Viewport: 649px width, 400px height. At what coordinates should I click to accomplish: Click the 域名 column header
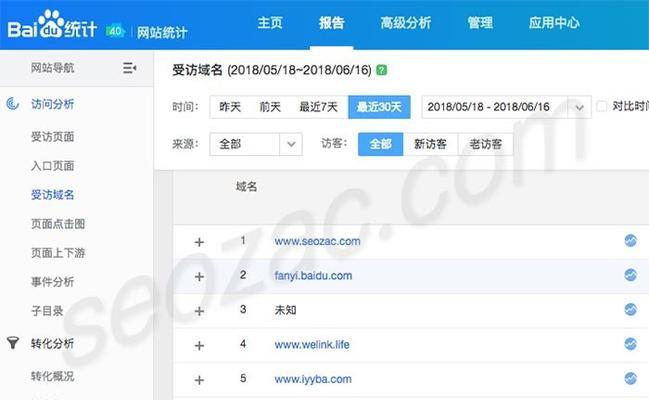pos(247,187)
